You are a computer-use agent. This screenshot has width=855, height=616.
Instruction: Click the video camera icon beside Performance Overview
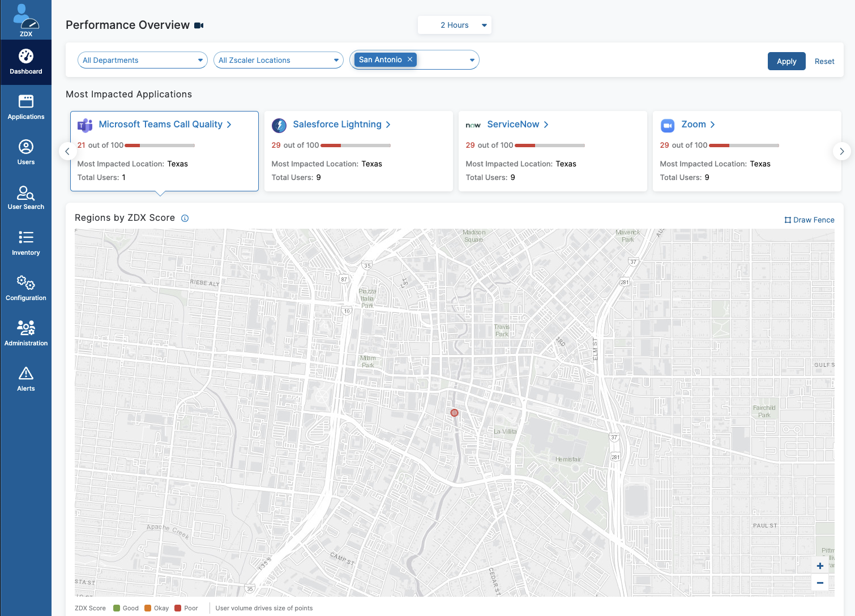[x=199, y=25]
